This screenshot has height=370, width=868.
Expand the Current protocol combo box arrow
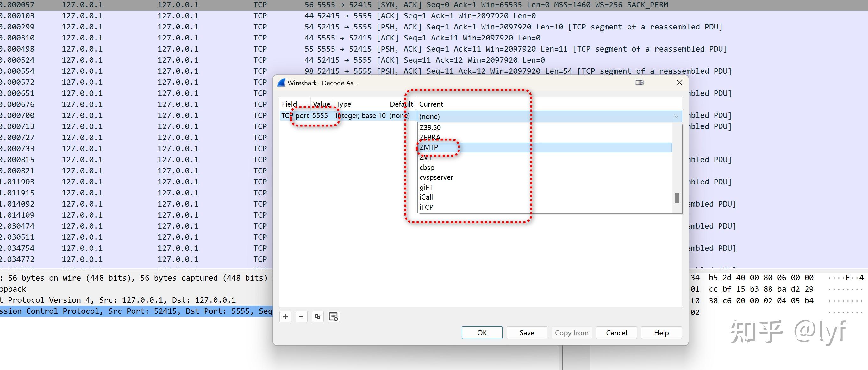pos(676,116)
